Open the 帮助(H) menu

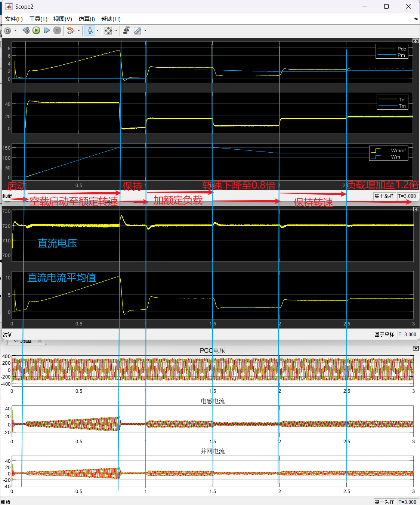(x=111, y=19)
